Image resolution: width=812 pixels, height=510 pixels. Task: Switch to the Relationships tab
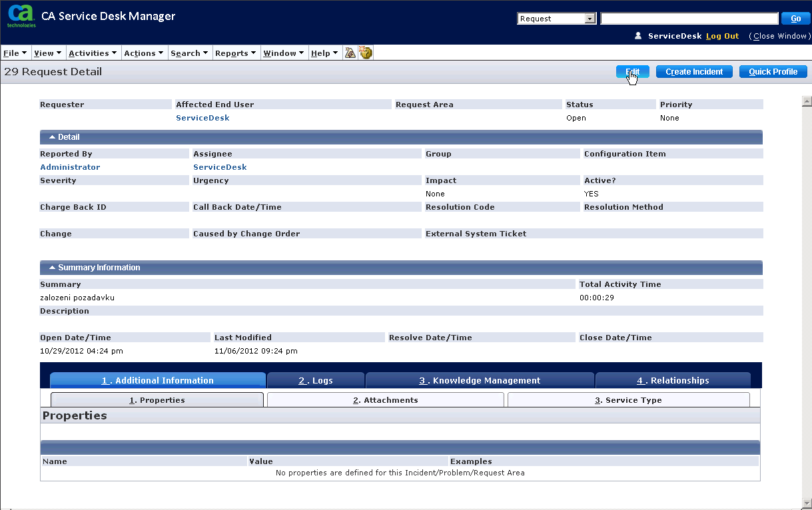click(673, 380)
